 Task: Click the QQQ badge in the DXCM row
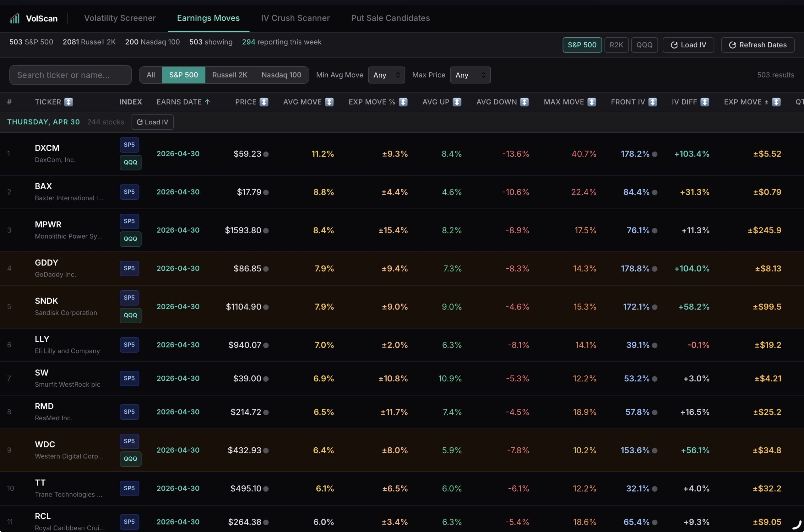(130, 163)
